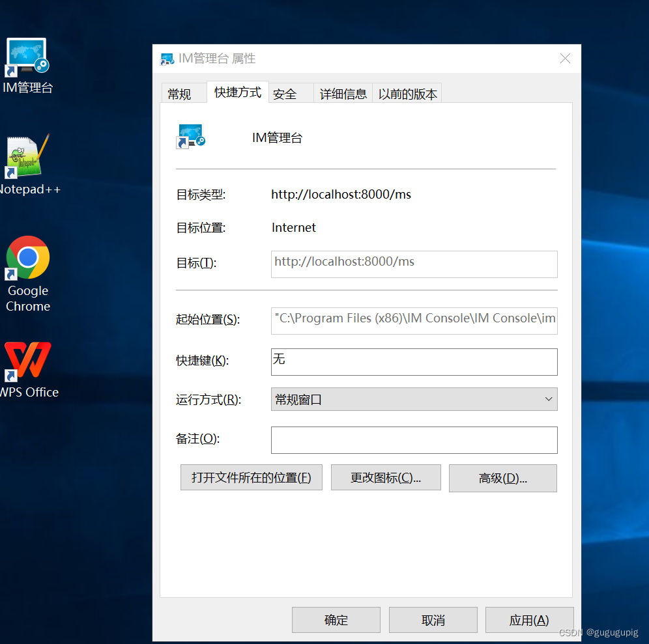Click the IM管理台 属性 title text
649x644 pixels.
217,59
